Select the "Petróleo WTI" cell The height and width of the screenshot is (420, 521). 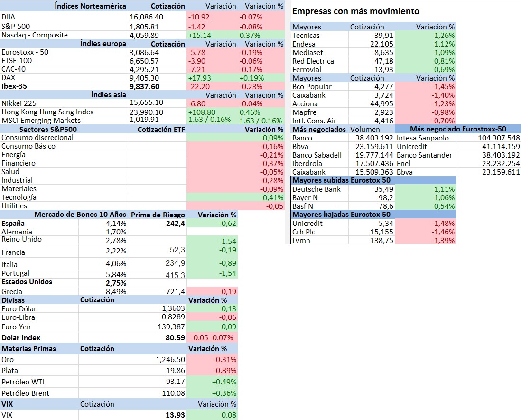pyautogui.click(x=23, y=382)
